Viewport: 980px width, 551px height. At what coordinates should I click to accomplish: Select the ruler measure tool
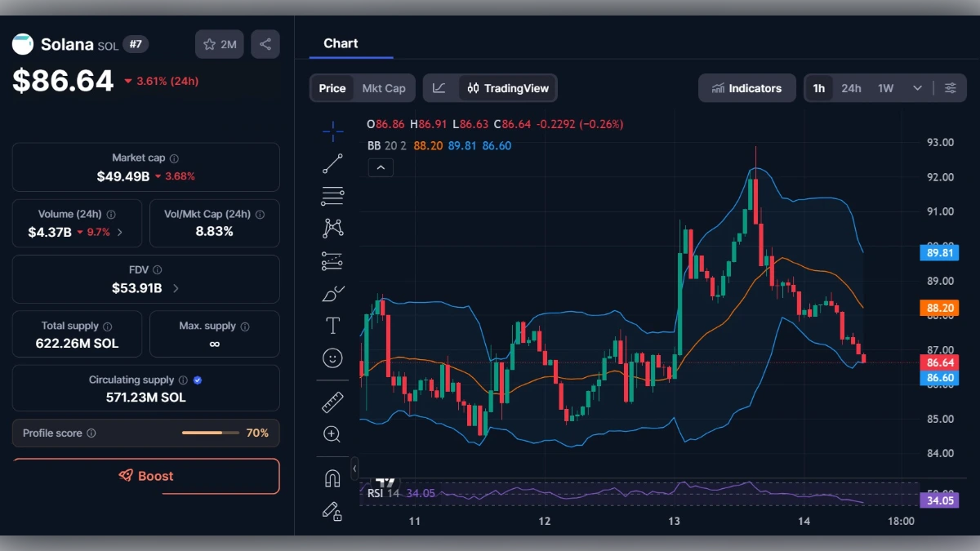point(332,402)
